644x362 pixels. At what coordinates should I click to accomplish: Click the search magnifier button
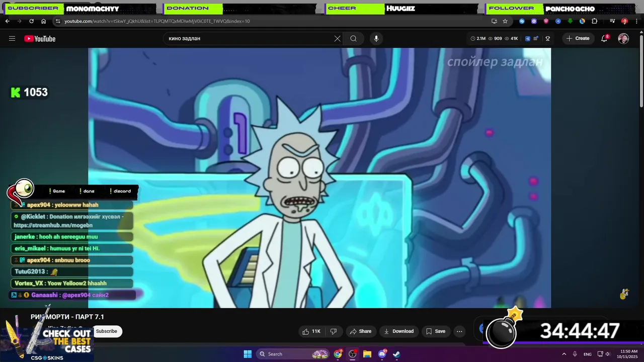point(354,39)
